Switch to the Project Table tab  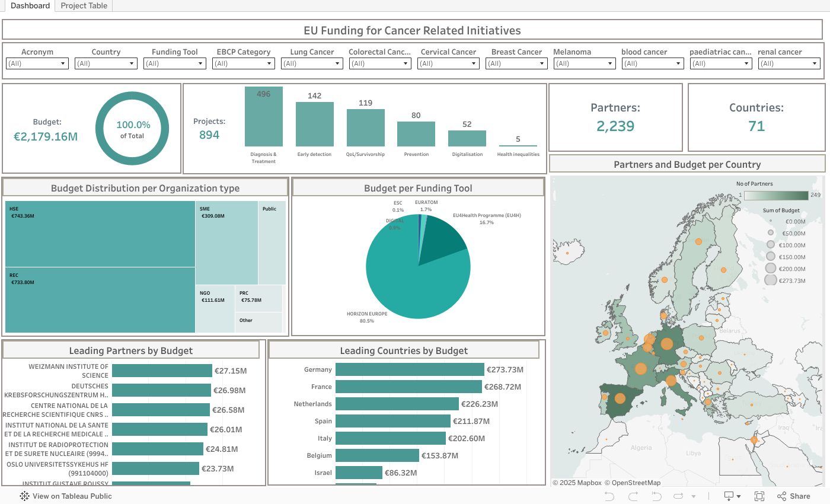coord(84,6)
